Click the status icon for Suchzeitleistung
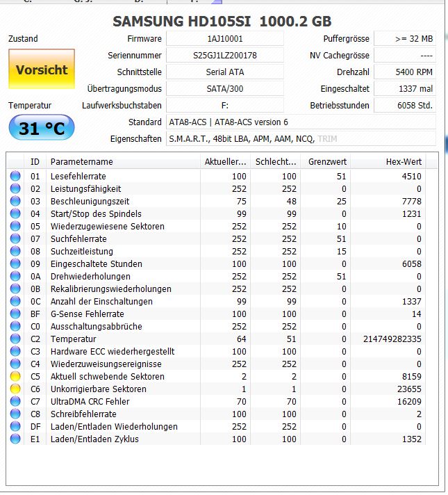Screen dimensions: 448x495 pos(15,251)
